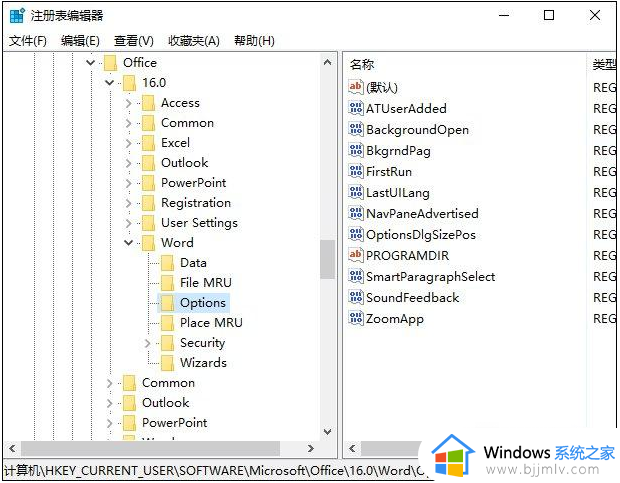
Task: Close the Registry Editor window
Action: (x=595, y=16)
